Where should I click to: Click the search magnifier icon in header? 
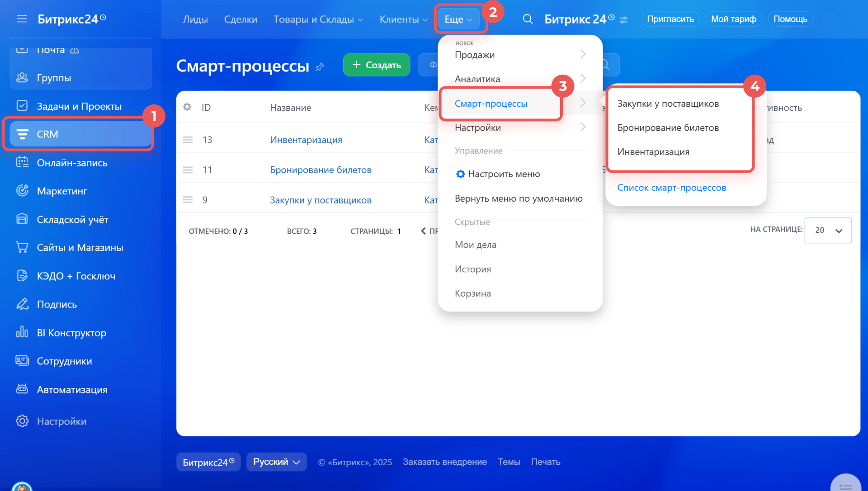point(528,19)
